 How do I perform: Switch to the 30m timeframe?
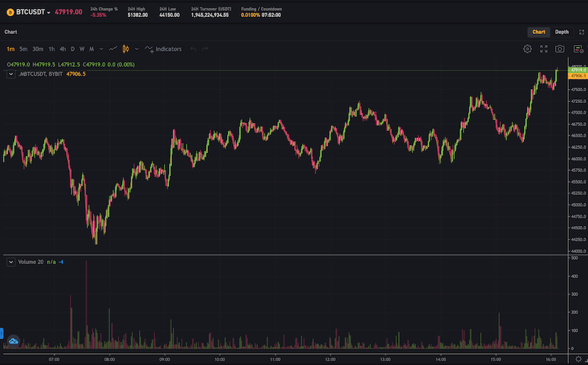pos(37,49)
